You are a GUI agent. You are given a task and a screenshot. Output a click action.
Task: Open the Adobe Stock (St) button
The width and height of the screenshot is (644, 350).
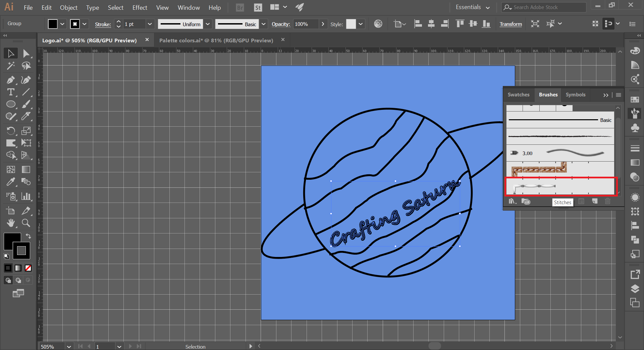258,7
